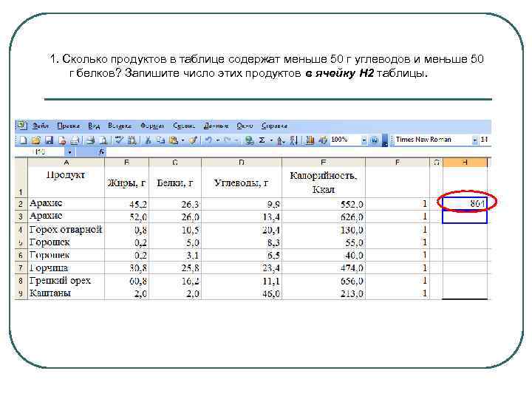
Task: Select row header 7
Action: tap(21, 268)
